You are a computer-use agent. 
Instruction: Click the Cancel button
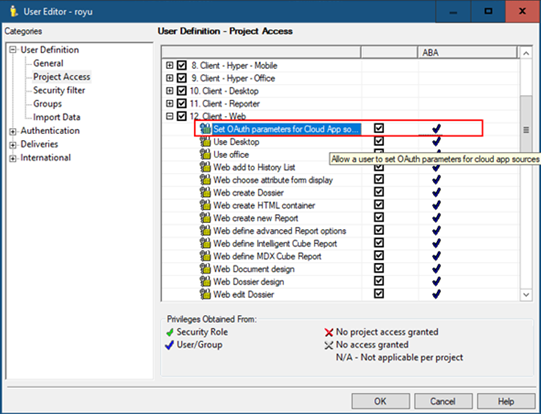(443, 402)
